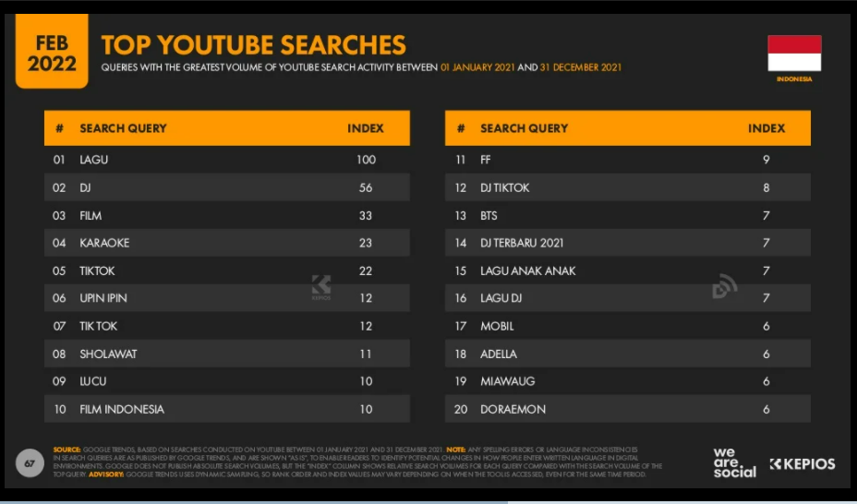Click the right table INDEX header
The width and height of the screenshot is (857, 504).
coord(766,128)
